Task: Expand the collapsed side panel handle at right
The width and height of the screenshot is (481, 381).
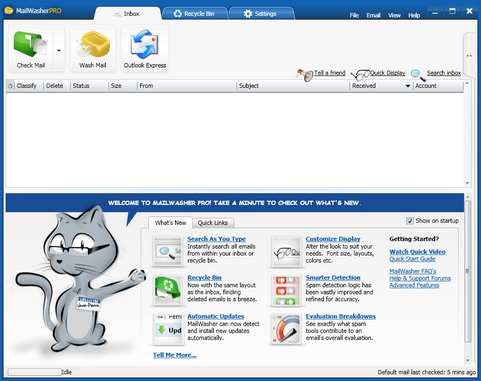Action: [469, 55]
